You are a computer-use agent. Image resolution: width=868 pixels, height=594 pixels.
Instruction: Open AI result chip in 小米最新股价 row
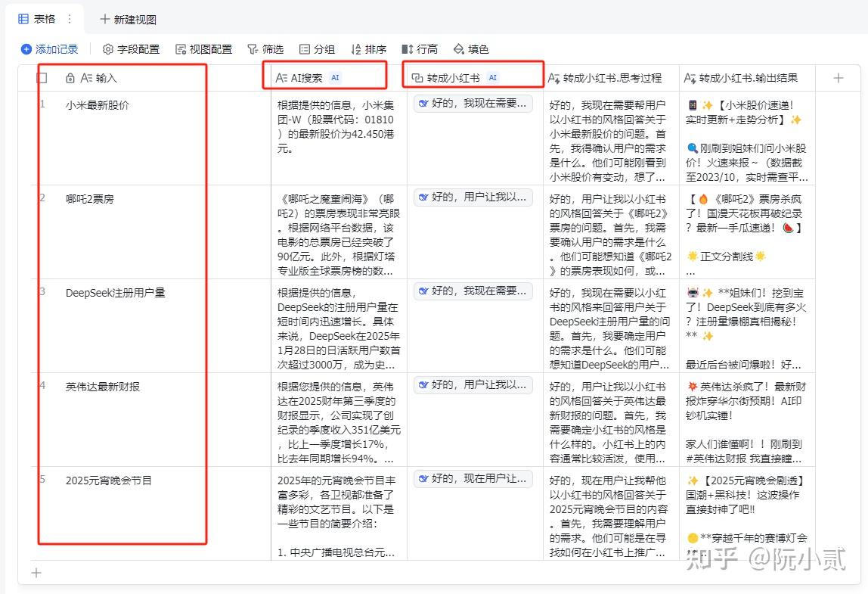[473, 104]
